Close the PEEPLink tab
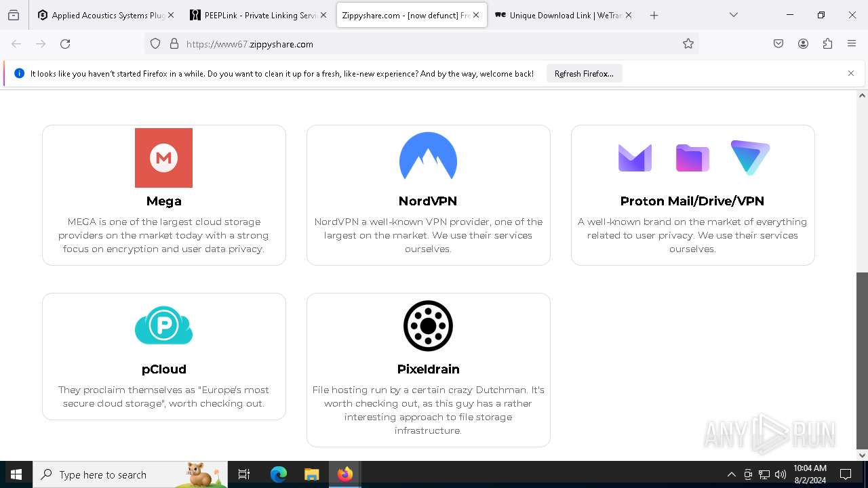Viewport: 868px width, 488px height. (323, 15)
